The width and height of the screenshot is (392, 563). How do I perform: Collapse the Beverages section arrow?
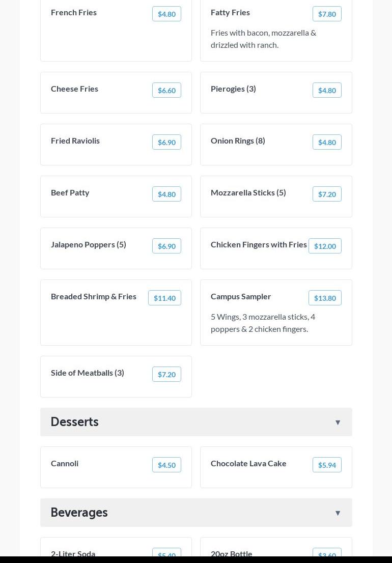[338, 513]
